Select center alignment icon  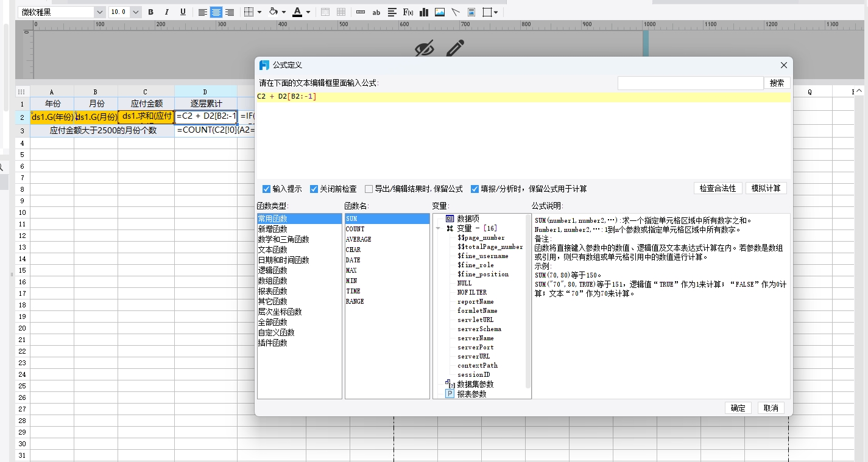coord(216,12)
